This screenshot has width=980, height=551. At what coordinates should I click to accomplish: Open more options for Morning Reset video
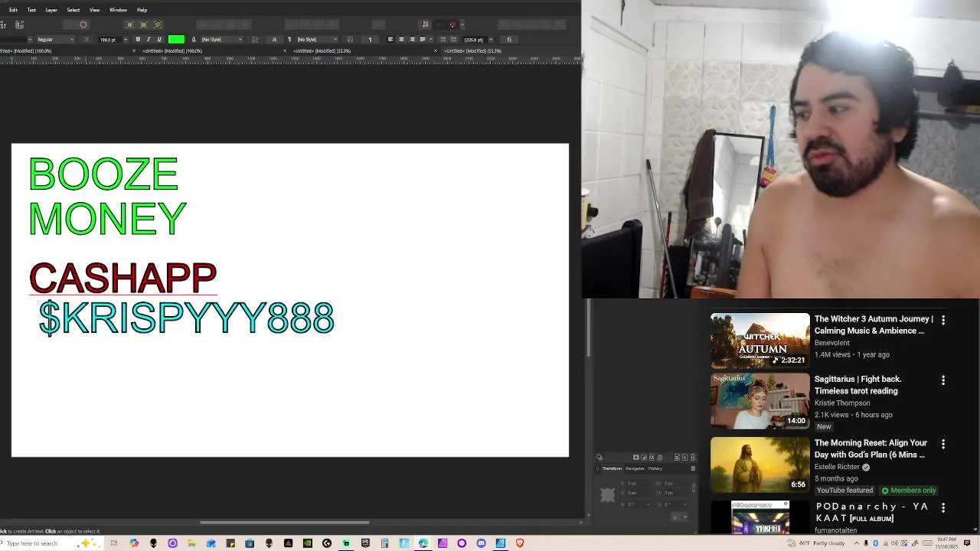943,444
